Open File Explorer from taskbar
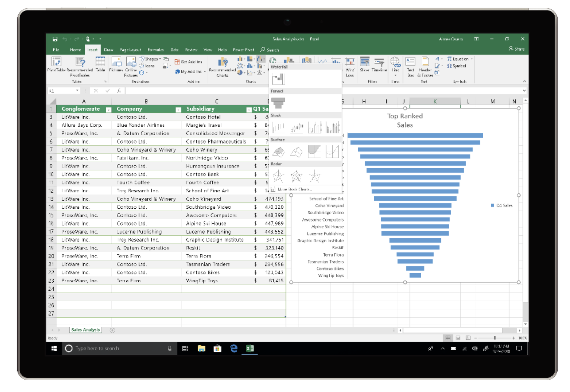Image resolution: width=570 pixels, height=392 pixels. coord(201,349)
